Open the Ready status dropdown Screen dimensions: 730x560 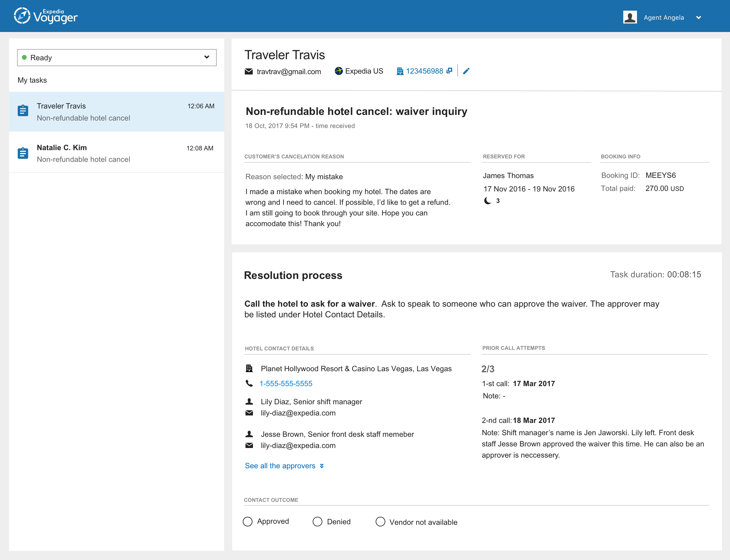(117, 58)
